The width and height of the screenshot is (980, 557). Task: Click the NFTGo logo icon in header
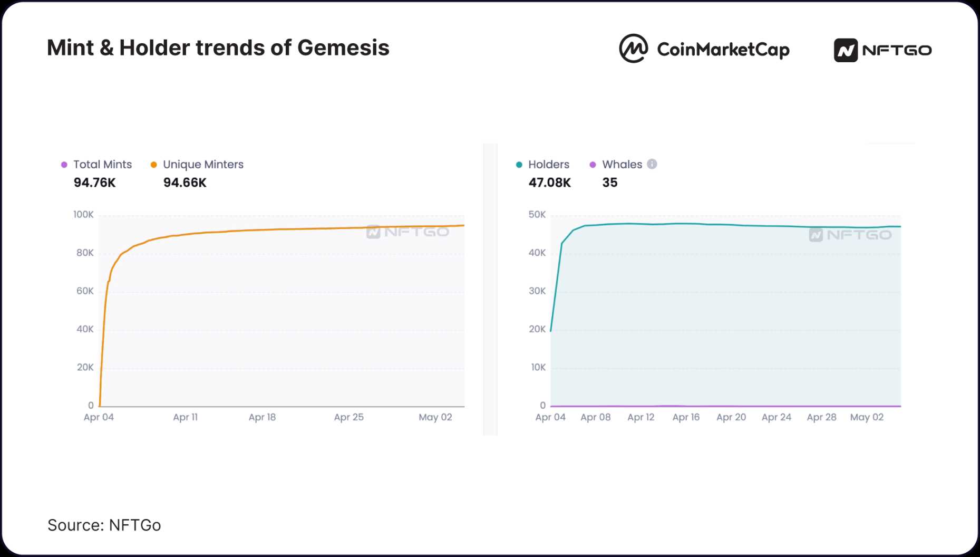tap(846, 51)
